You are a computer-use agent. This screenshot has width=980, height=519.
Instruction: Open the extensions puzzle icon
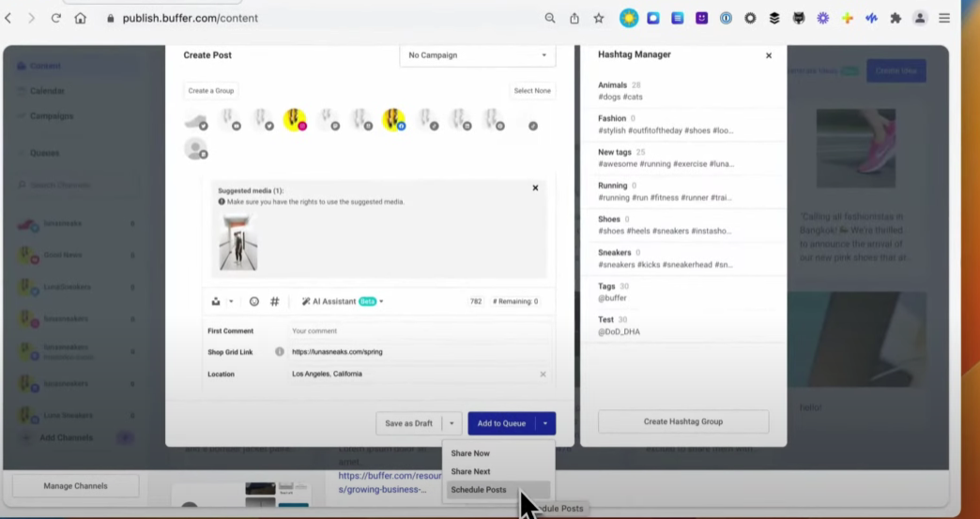896,18
